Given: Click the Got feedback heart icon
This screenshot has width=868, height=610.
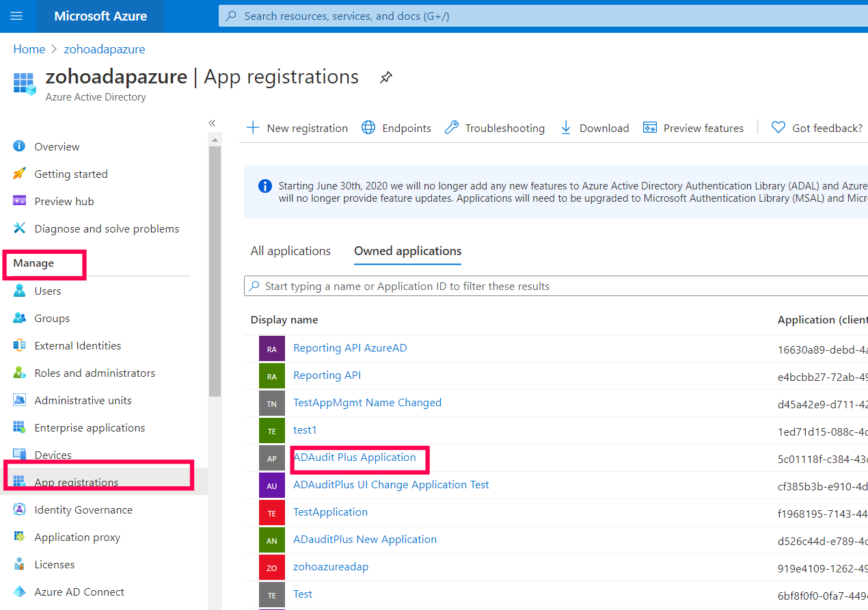Looking at the screenshot, I should coord(778,128).
